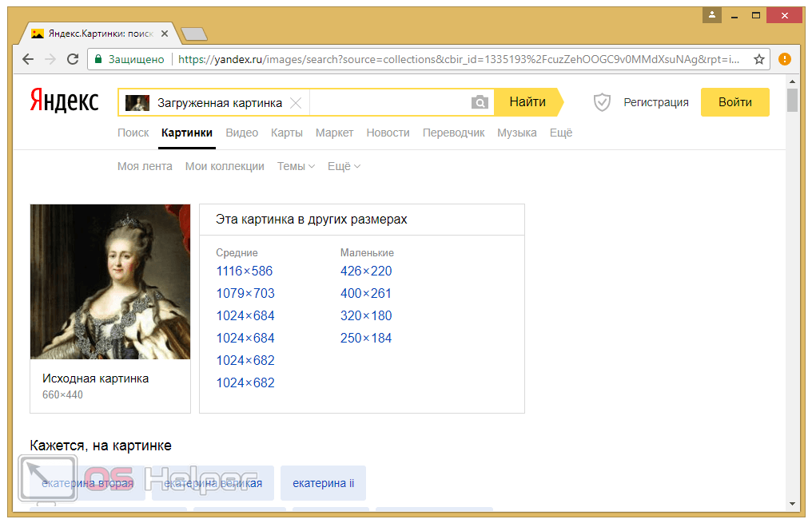This screenshot has height=523, width=812.
Task: Select the Картинки tab
Action: coord(187,133)
